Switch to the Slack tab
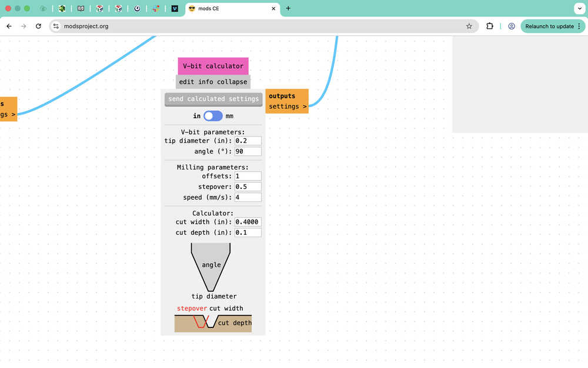Image resolution: width=588 pixels, height=368 pixels. point(156,8)
